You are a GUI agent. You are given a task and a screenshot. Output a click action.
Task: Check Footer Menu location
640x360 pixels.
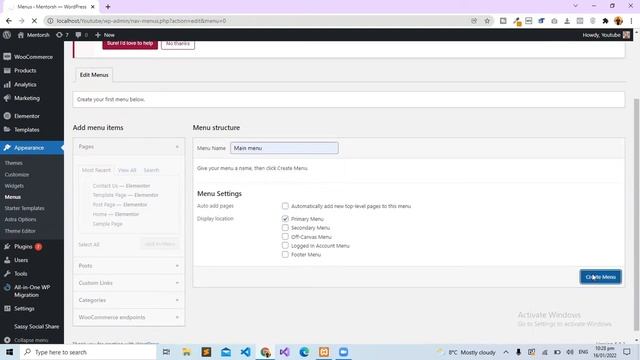coord(285,254)
